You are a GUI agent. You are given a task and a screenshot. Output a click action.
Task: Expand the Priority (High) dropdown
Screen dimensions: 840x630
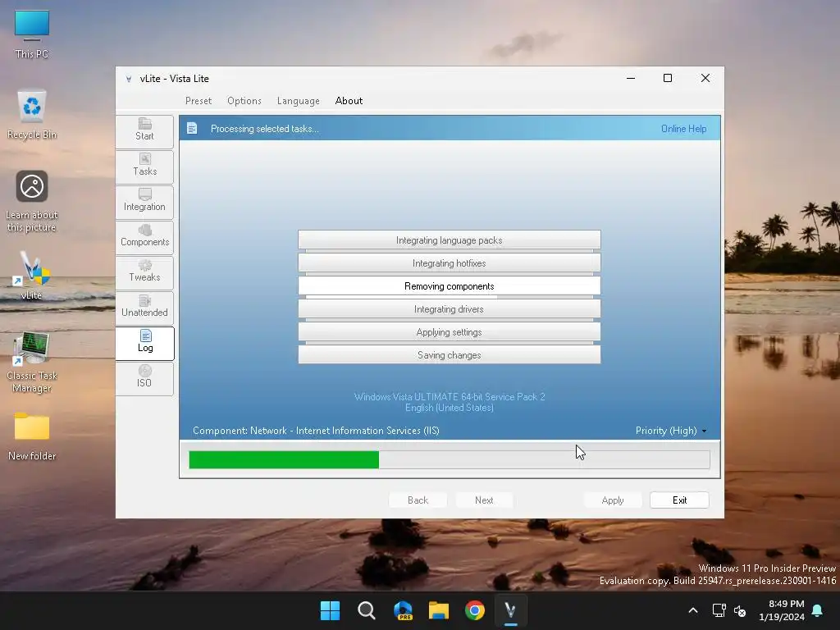[671, 431]
